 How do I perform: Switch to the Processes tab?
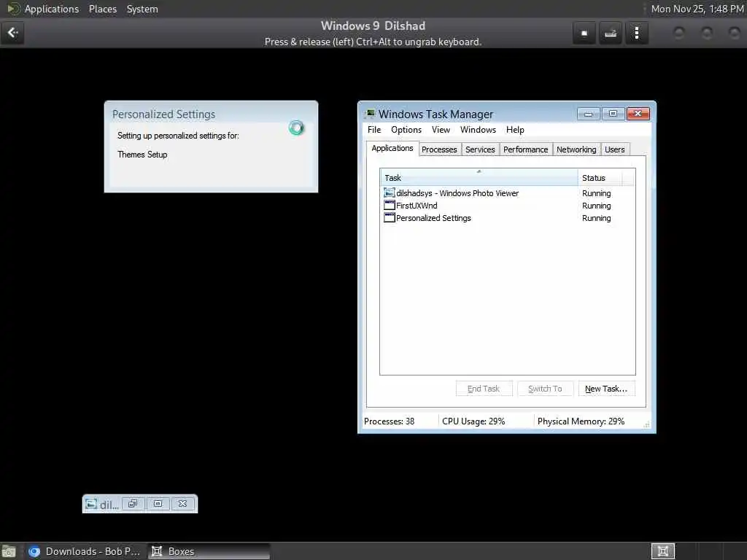[439, 149]
